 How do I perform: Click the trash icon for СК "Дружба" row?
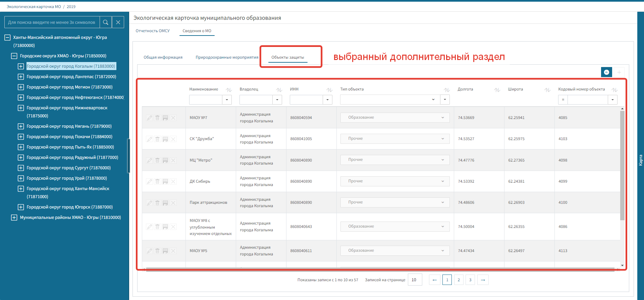[157, 139]
